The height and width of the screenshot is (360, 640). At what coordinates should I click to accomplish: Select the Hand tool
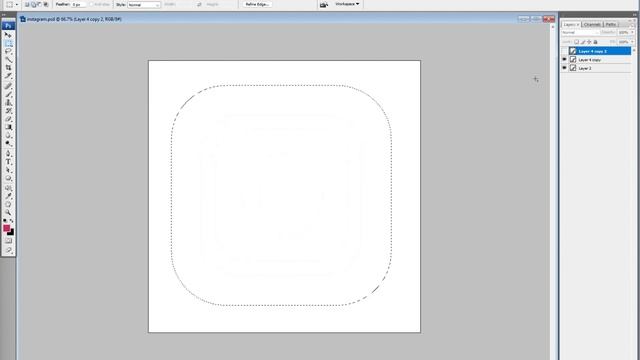(x=8, y=204)
